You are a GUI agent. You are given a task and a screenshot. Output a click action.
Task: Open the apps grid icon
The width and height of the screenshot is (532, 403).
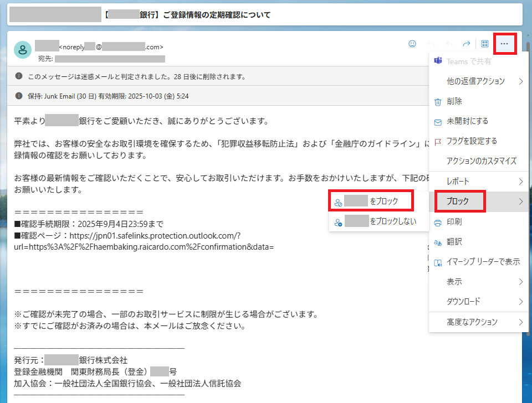click(x=484, y=44)
